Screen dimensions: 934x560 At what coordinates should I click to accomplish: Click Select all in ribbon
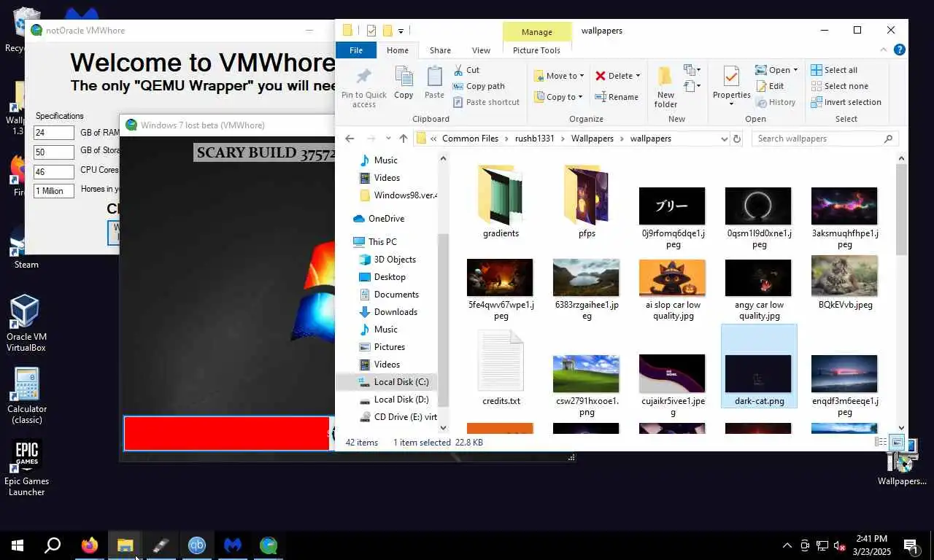(x=835, y=70)
